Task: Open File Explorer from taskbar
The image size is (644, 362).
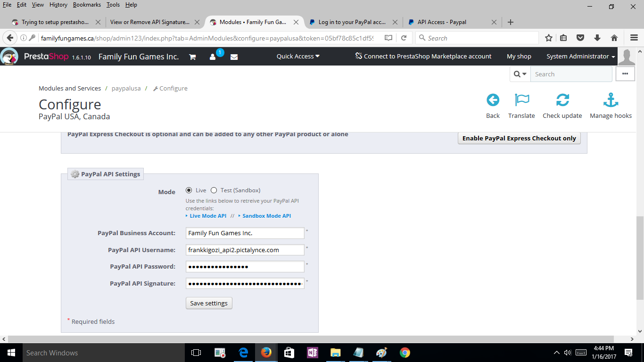Action: pos(335,353)
